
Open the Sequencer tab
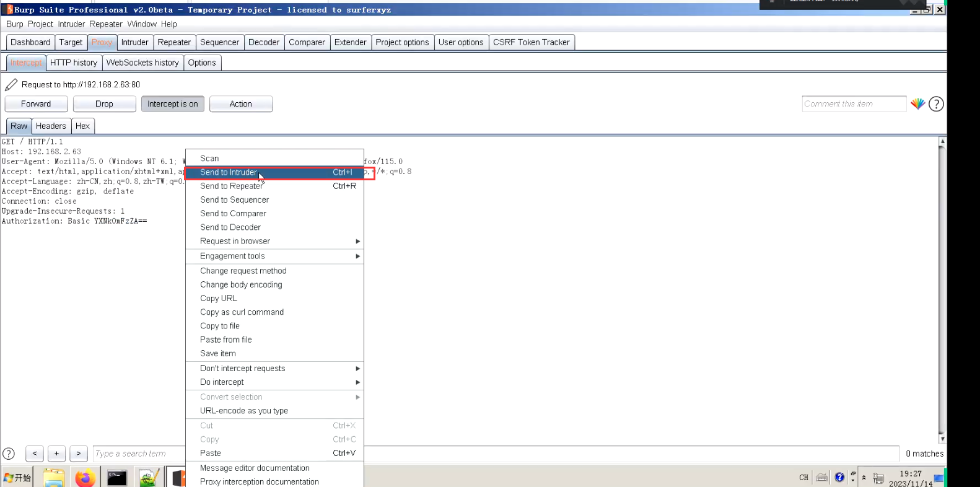pyautogui.click(x=219, y=42)
